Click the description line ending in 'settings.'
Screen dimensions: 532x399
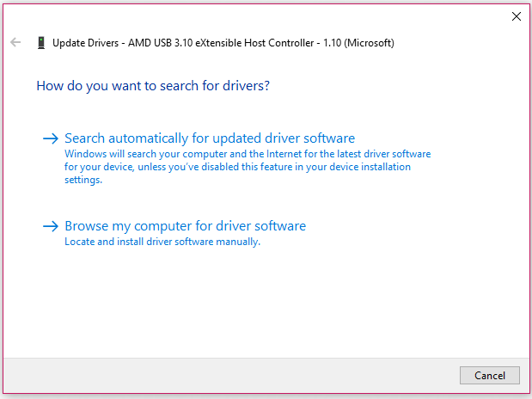83,180
